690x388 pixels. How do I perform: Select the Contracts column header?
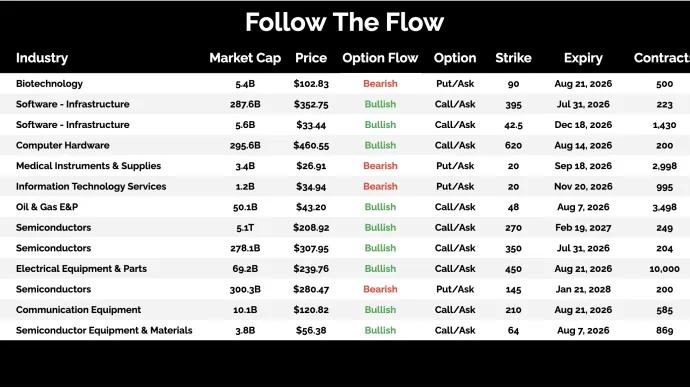pos(662,58)
